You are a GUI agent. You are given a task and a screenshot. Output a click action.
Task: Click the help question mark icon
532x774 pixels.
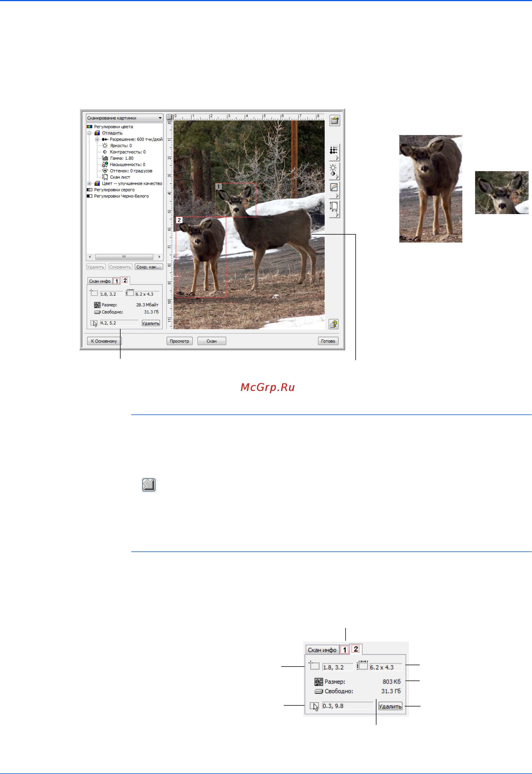pyautogui.click(x=334, y=324)
